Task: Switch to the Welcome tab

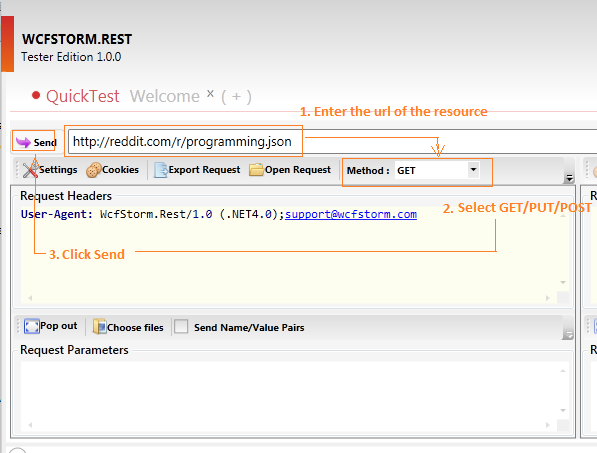Action: click(164, 96)
